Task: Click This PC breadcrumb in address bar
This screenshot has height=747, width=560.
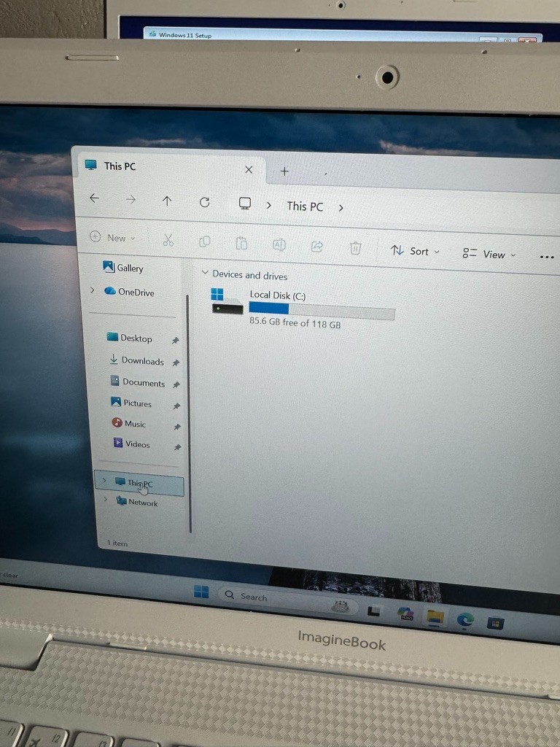Action: point(305,206)
